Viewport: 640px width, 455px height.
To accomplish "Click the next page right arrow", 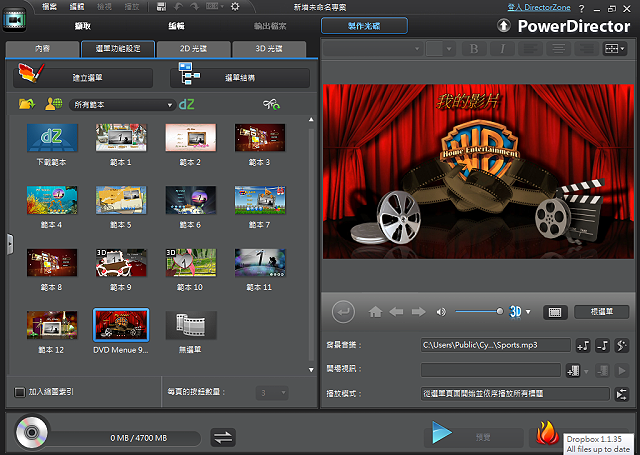I will tap(418, 312).
